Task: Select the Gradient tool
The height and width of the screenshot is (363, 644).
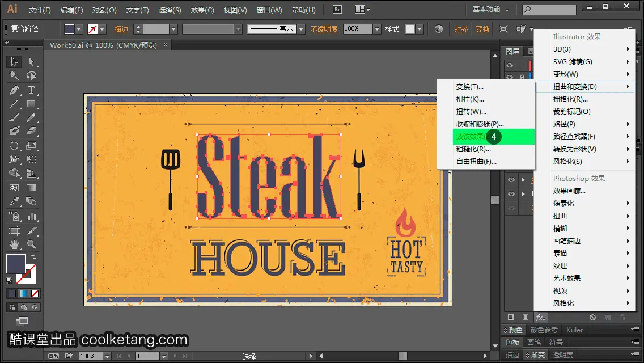Action: point(31,188)
